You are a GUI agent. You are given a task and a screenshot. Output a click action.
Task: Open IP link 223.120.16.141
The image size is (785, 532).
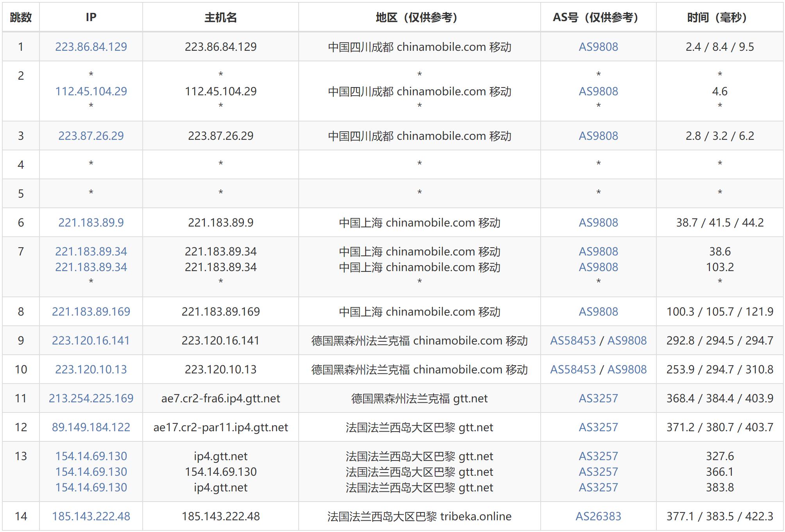pyautogui.click(x=91, y=341)
